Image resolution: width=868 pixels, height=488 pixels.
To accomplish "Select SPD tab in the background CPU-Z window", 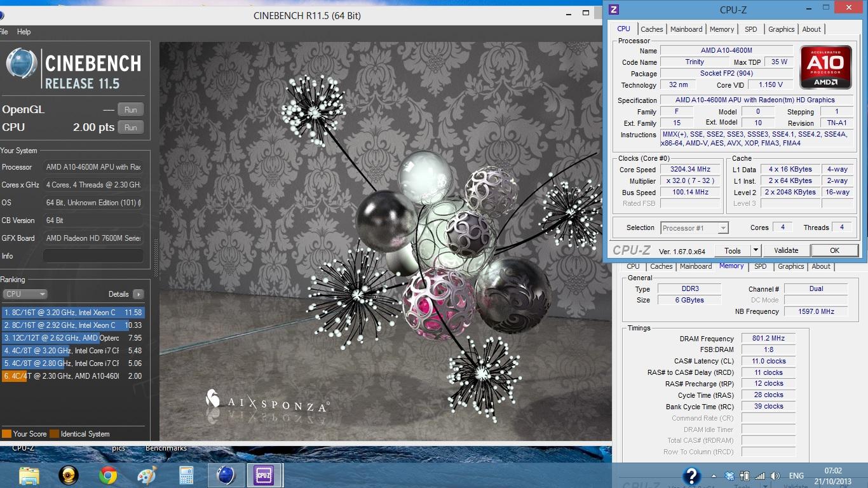I will (761, 267).
